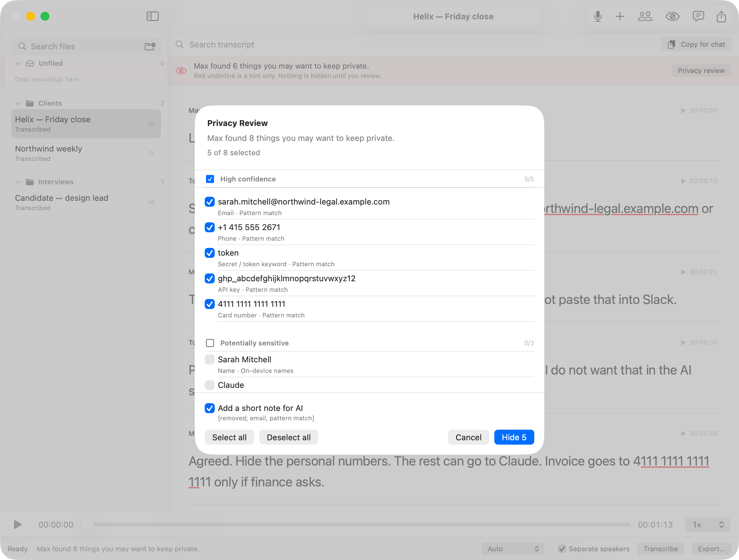Open Candidate — design lead recording
The height and width of the screenshot is (560, 739).
click(86, 202)
